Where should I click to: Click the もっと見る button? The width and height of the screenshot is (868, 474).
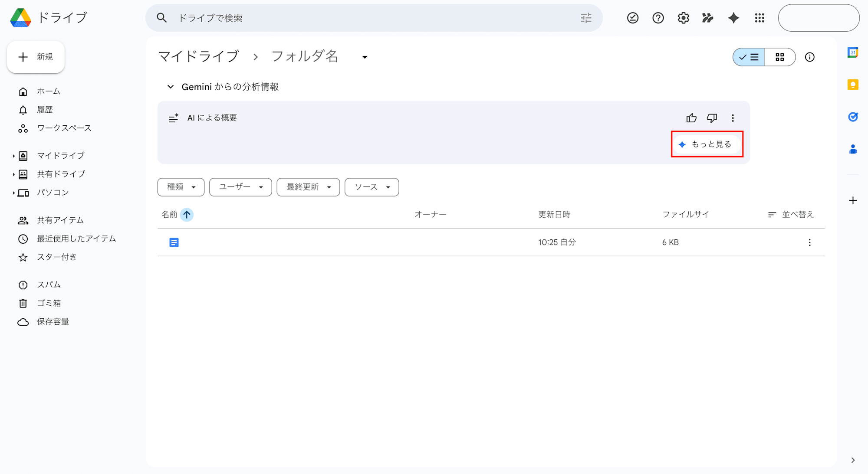(707, 144)
